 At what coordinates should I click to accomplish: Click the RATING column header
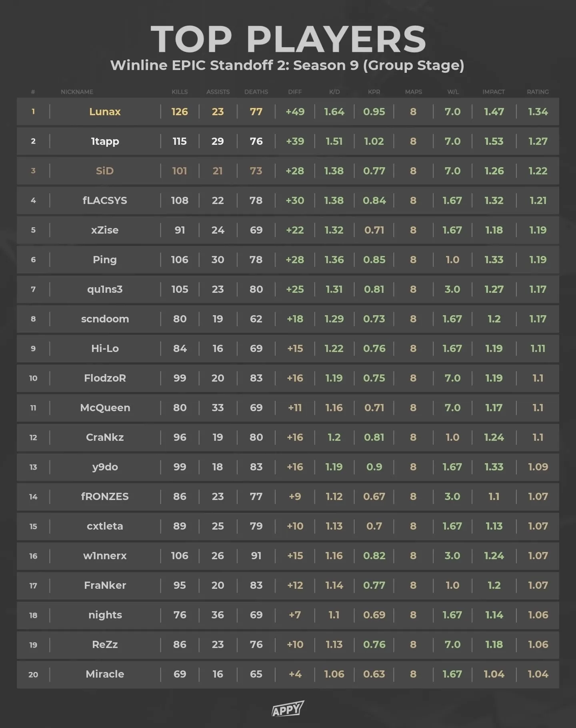pyautogui.click(x=538, y=92)
